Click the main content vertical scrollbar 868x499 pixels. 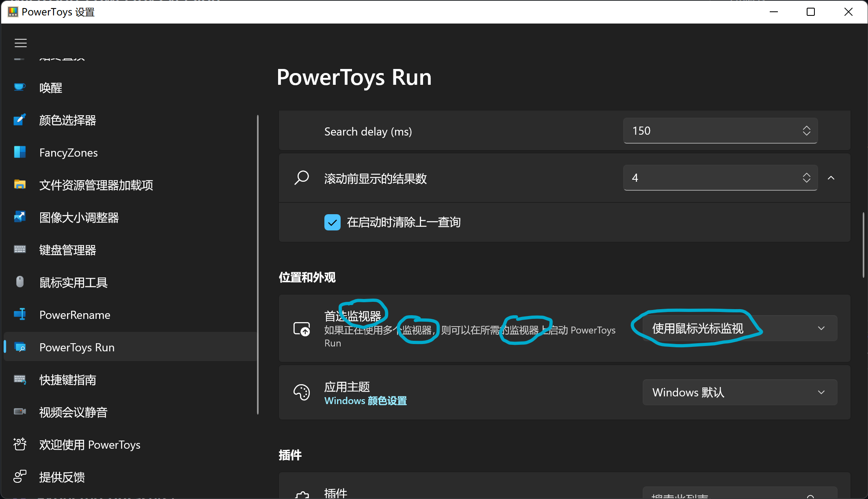pyautogui.click(x=864, y=245)
